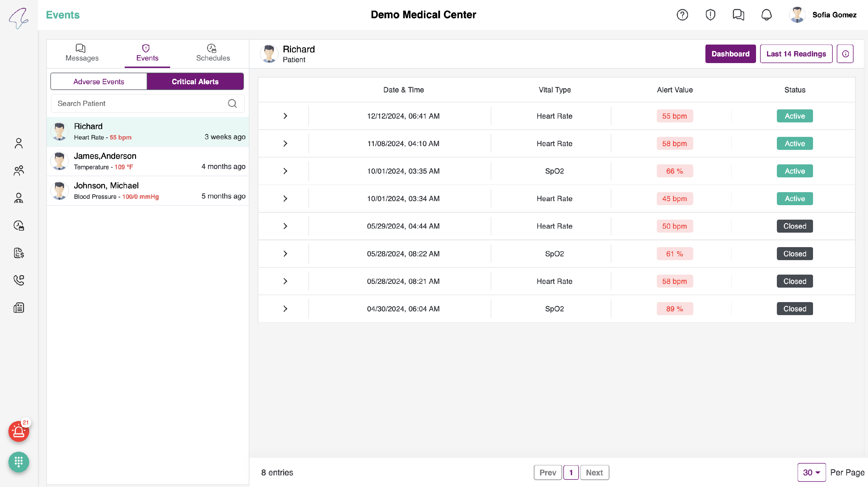Image resolution: width=868 pixels, height=487 pixels.
Task: Expand the 12/12/2024 06:41 AM alert row
Action: 285,116
